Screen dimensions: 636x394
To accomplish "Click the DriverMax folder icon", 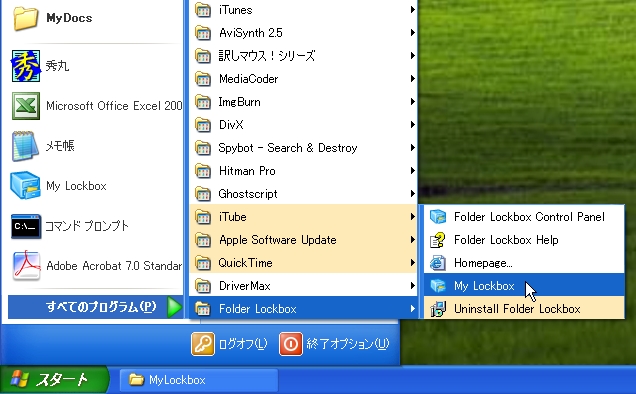I will click(203, 286).
